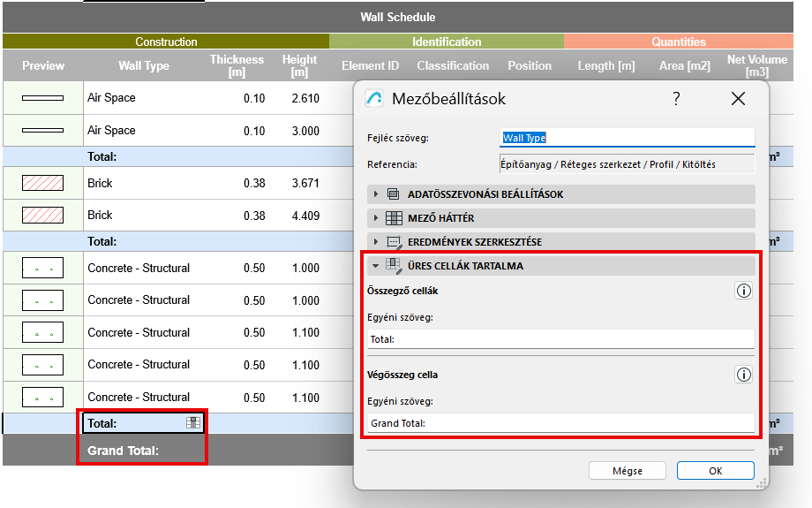Screen dimensions: 812x508
Task: Click the Construction header group
Action: pyautogui.click(x=166, y=42)
